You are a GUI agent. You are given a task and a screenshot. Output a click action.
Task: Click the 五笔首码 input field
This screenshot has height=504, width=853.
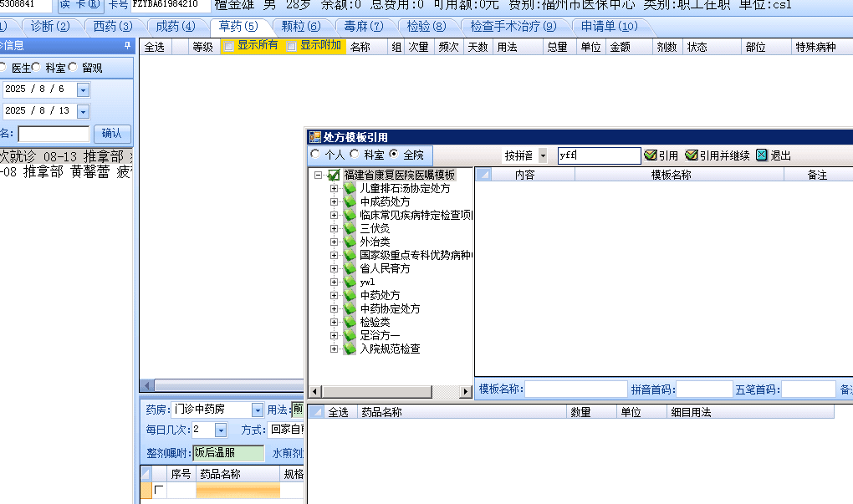[809, 389]
